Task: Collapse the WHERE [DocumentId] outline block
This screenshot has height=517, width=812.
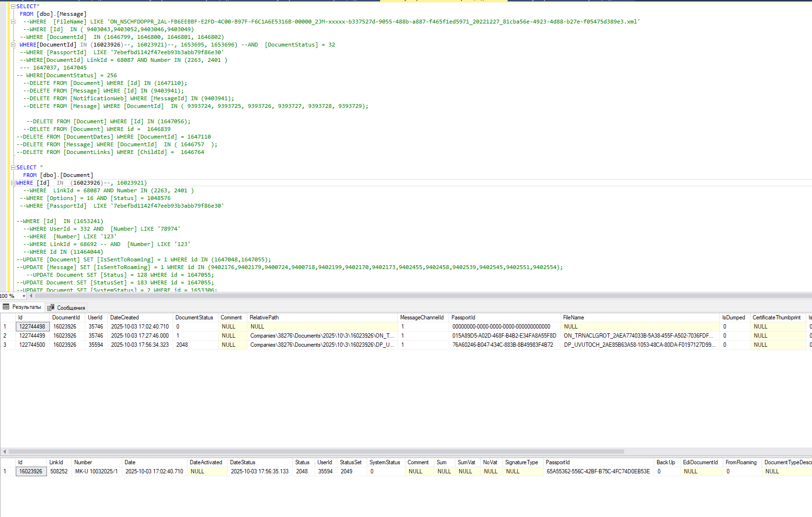Action: pyautogui.click(x=13, y=45)
